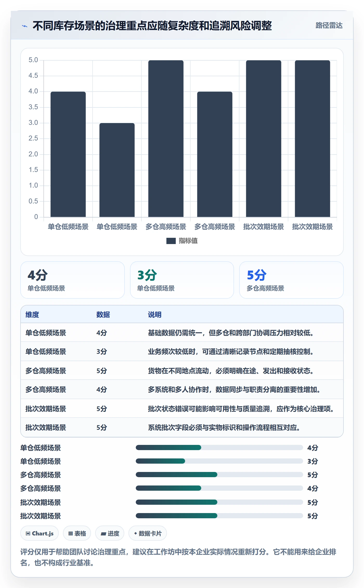Click the 多仓高频场景 bar reaching 5.0

coord(166,139)
